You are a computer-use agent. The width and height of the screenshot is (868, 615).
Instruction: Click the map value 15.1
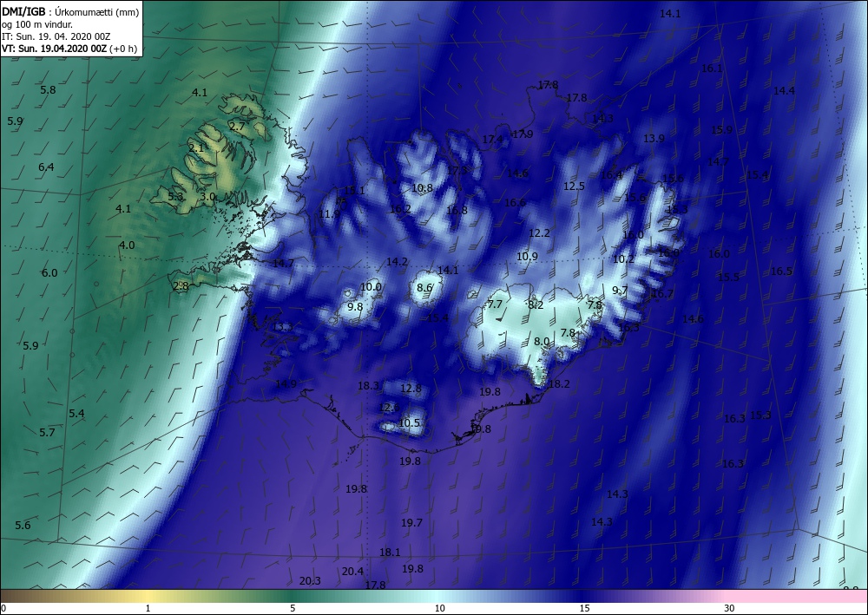click(x=354, y=190)
